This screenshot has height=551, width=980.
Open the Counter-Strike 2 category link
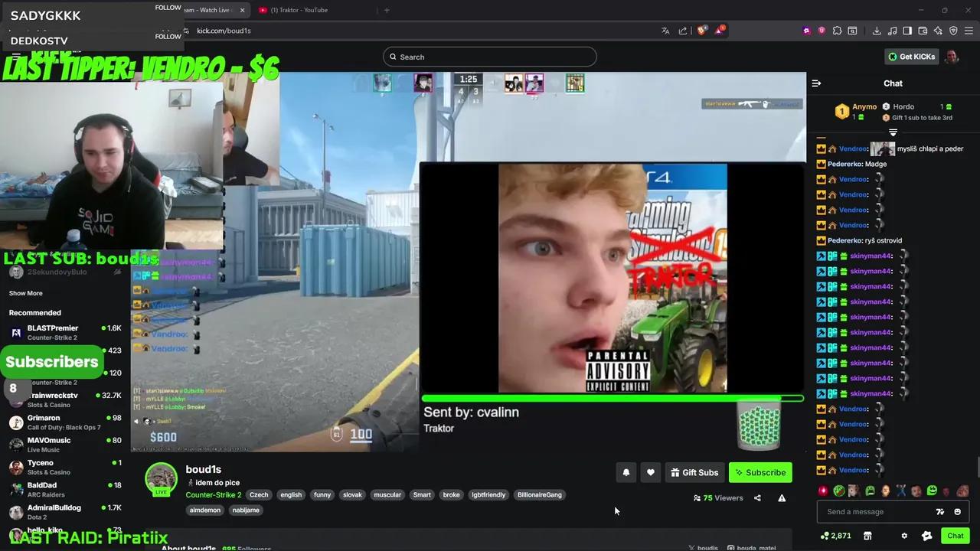point(213,494)
